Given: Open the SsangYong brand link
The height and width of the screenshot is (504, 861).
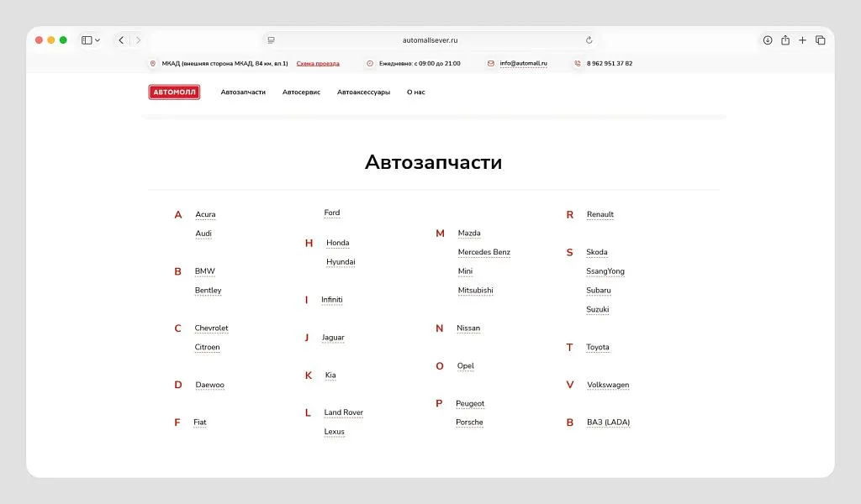Looking at the screenshot, I should click(x=605, y=271).
